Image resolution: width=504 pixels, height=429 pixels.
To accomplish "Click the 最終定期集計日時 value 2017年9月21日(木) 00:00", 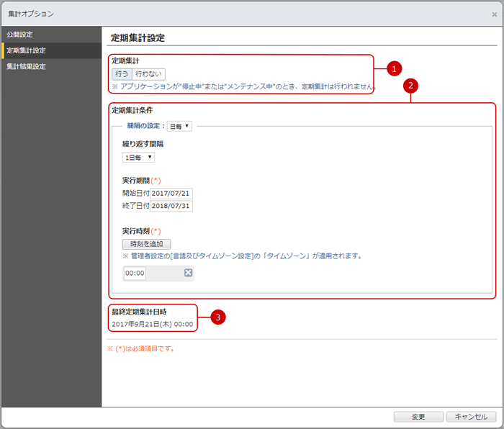I will (x=153, y=324).
